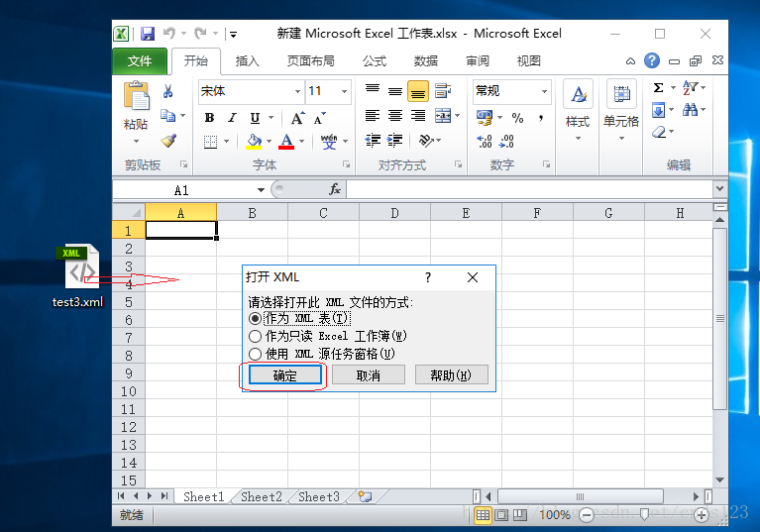This screenshot has height=532, width=760.
Task: Apply top vertical alignment
Action: click(373, 89)
